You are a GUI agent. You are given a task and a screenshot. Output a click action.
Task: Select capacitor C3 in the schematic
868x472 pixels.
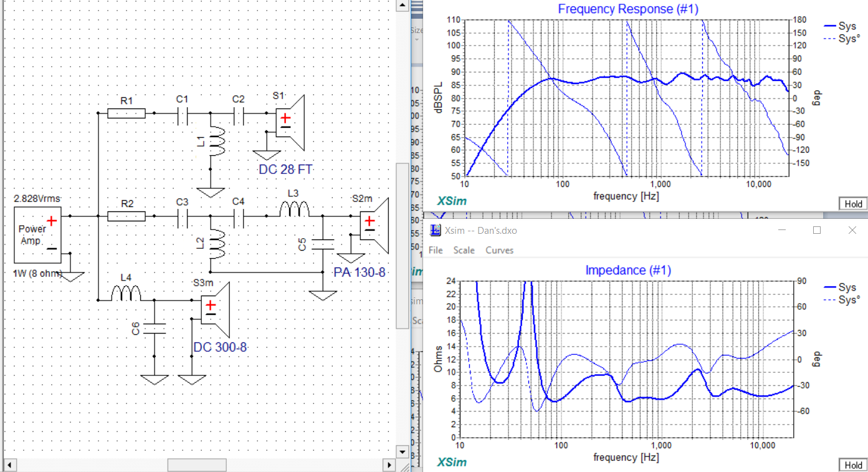click(x=183, y=216)
